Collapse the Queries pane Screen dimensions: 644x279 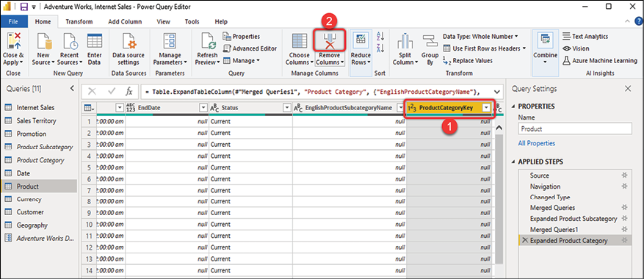point(72,88)
